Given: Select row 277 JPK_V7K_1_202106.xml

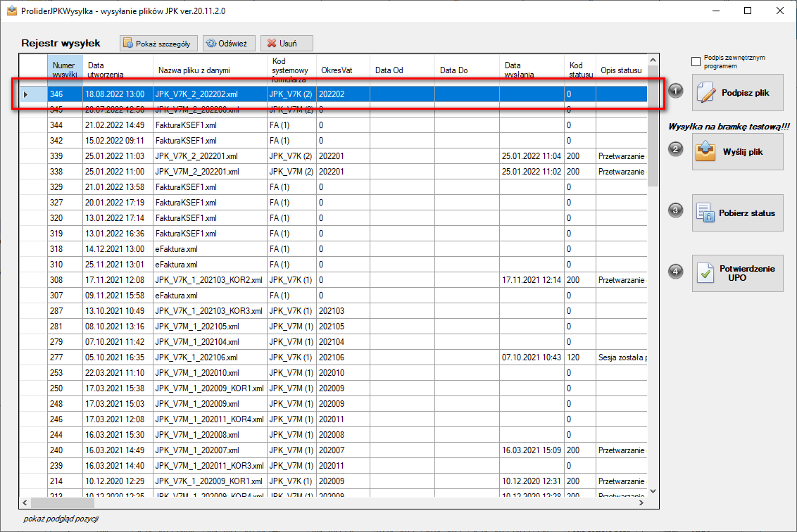Looking at the screenshot, I should tap(346, 357).
